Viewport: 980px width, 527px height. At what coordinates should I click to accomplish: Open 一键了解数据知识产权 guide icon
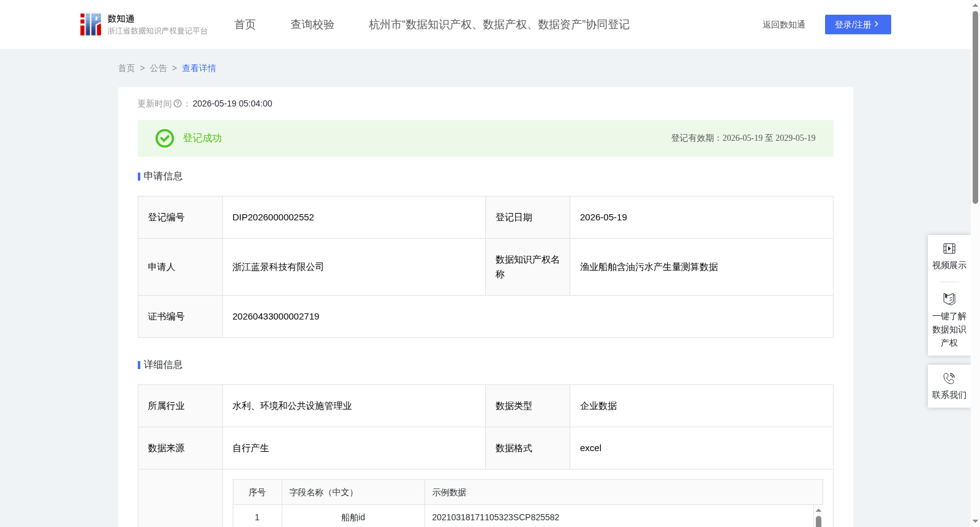tap(949, 299)
